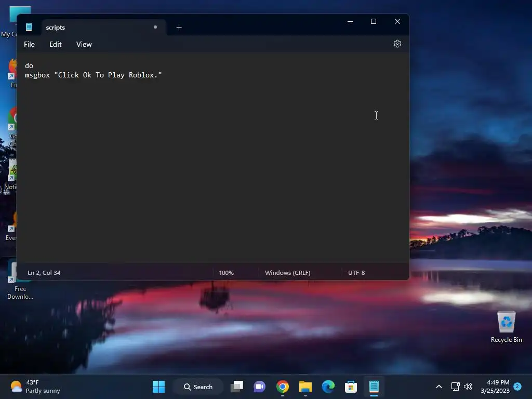
Task: Select the Recycle Bin desktop icon
Action: click(506, 327)
